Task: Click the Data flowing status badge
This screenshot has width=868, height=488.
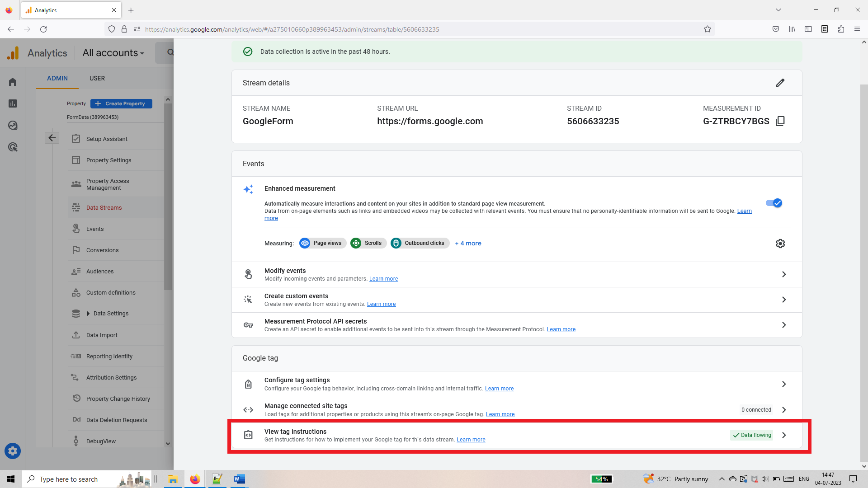Action: [x=752, y=435]
